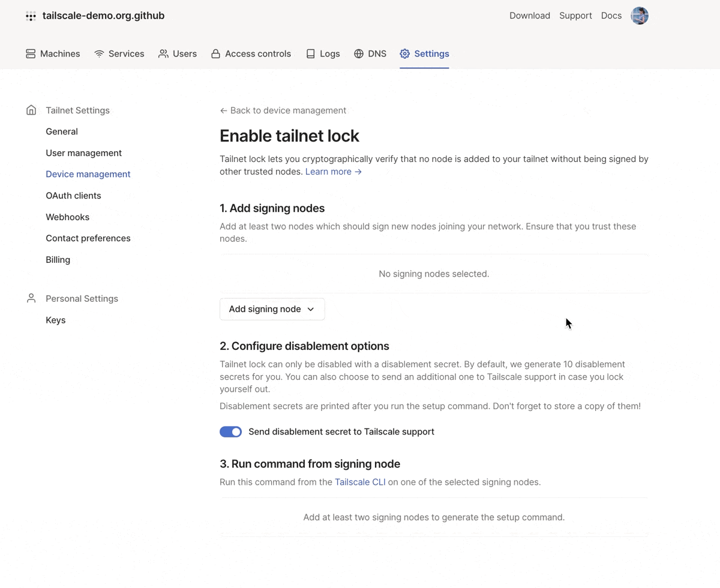Click the Support link in header
Screen dimensions: 720x588
pos(575,16)
